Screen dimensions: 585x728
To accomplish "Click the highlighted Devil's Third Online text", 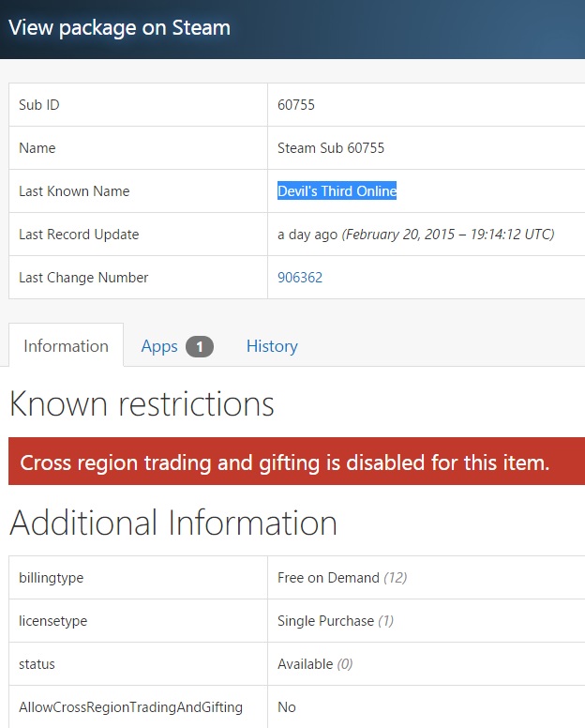I will click(337, 191).
